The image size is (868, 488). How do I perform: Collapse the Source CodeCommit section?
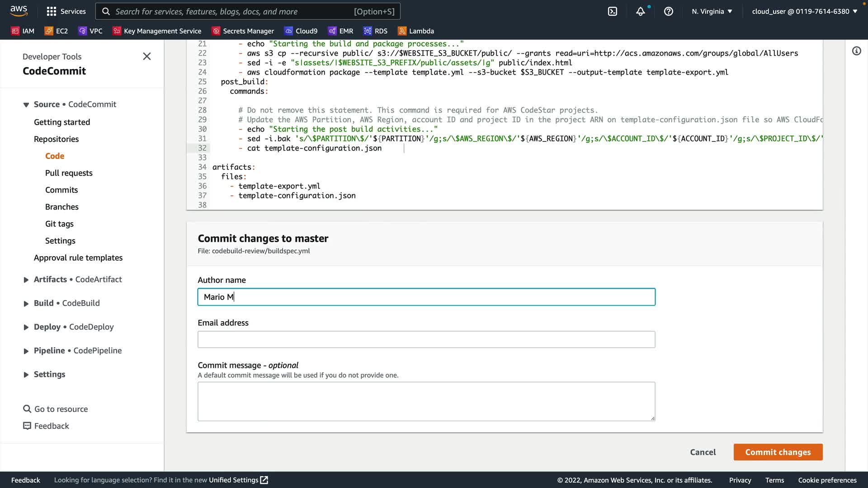[x=26, y=104]
